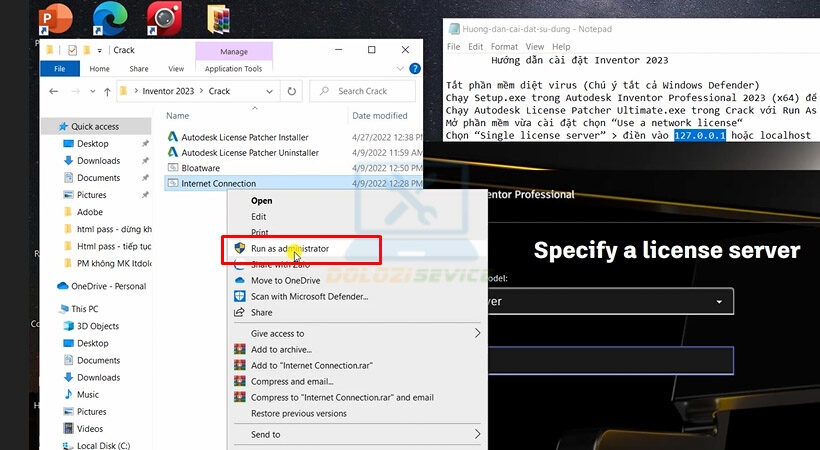Screen dimensions: 820x450
Task: Click the Search Crack input box
Action: click(x=362, y=91)
